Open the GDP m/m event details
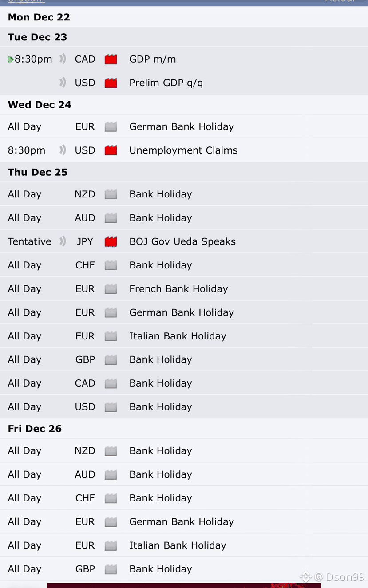The width and height of the screenshot is (368, 588). [x=152, y=59]
